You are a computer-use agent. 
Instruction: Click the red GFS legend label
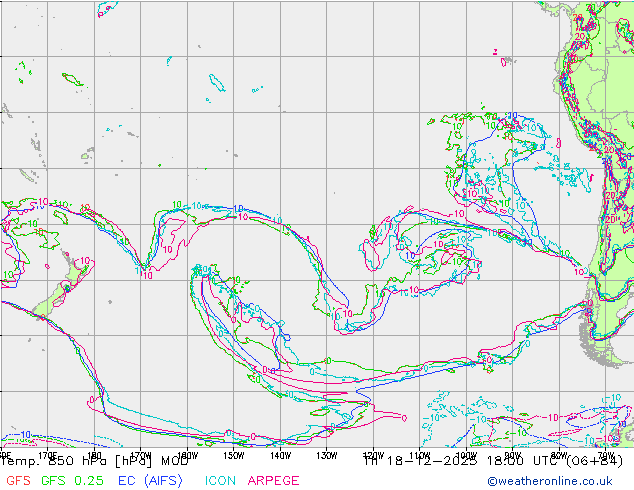pyautogui.click(x=18, y=480)
